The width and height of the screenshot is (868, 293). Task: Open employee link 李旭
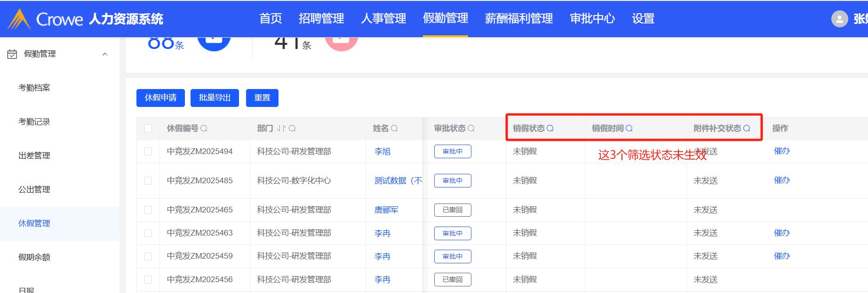click(x=382, y=151)
